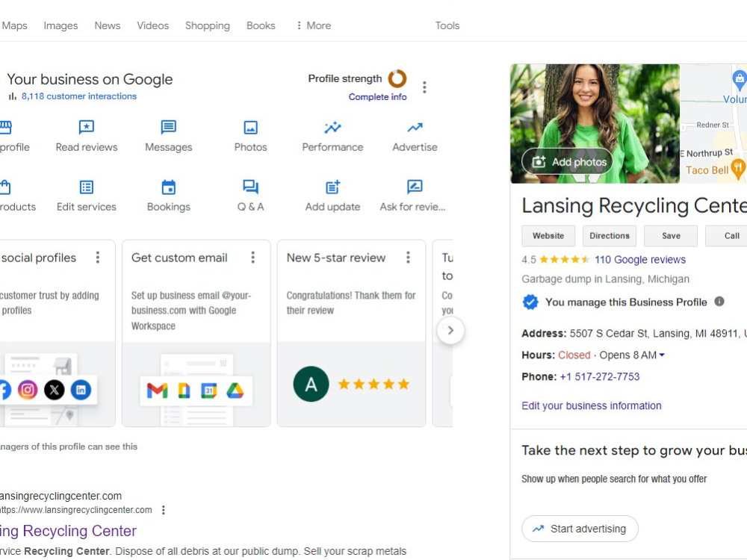The height and width of the screenshot is (560, 747).
Task: Open the Advertise trend icon
Action: click(x=415, y=127)
